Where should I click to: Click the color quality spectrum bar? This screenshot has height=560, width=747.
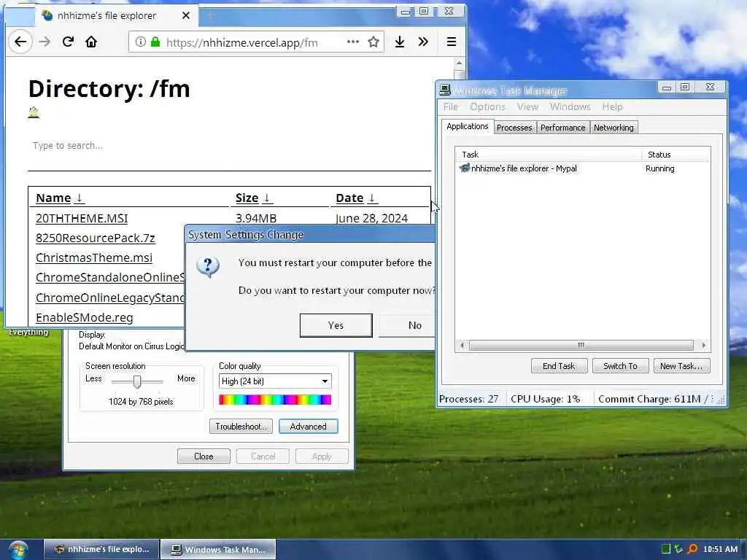[275, 400]
